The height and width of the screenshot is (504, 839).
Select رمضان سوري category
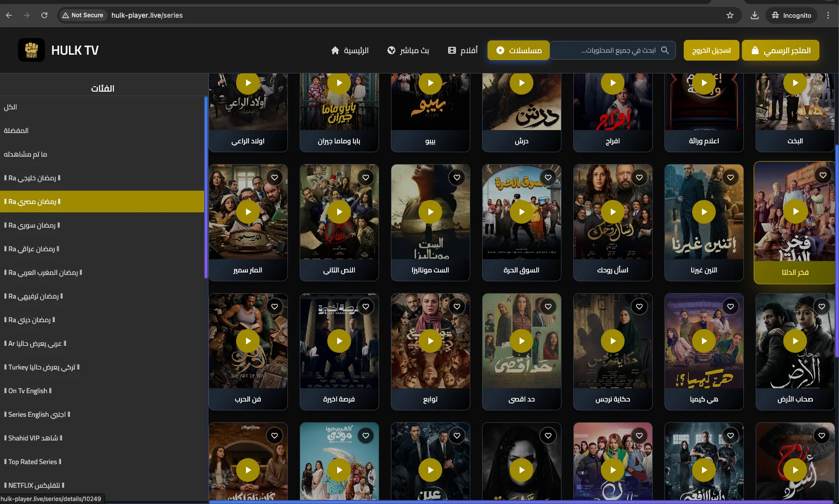[x=102, y=225]
